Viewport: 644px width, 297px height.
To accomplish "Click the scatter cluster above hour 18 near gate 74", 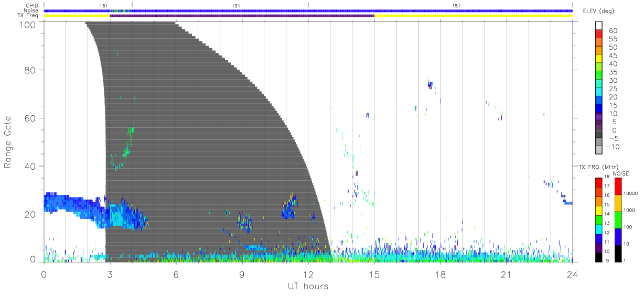I will pyautogui.click(x=431, y=84).
